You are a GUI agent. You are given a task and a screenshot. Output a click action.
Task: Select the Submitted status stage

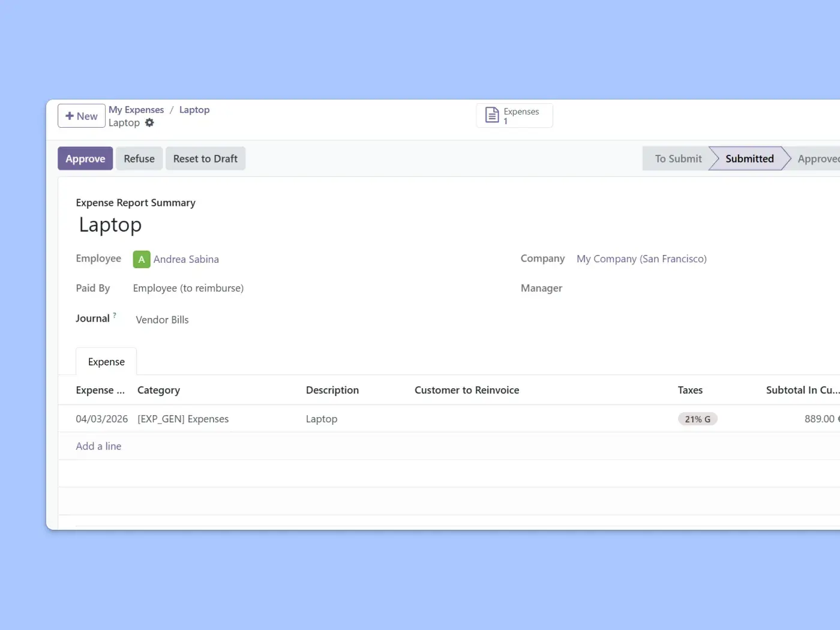click(x=749, y=159)
